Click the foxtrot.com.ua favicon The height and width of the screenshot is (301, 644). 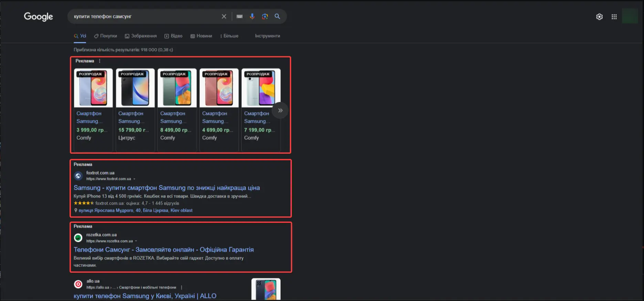tap(78, 176)
